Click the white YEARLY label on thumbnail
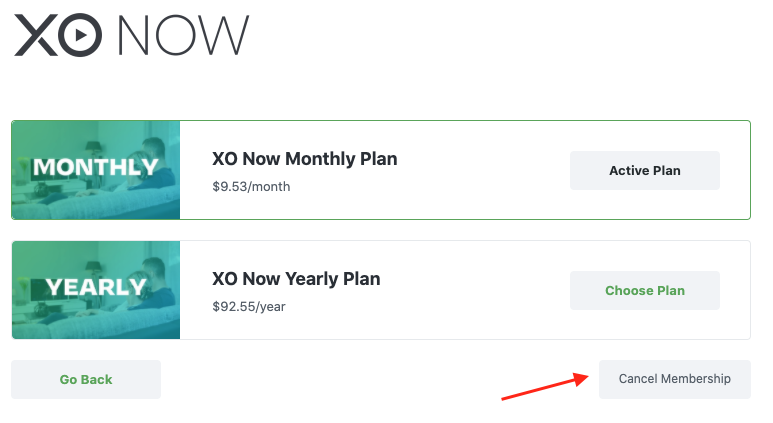 (x=96, y=287)
